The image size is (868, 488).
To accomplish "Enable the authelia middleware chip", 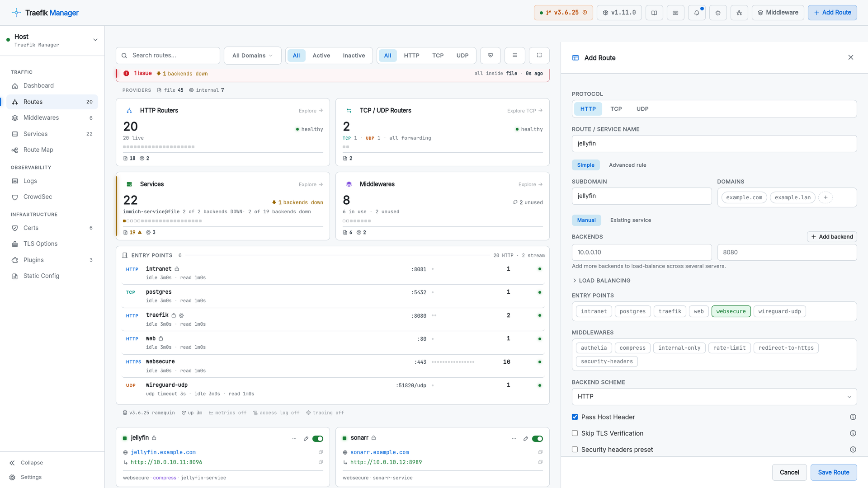I will pyautogui.click(x=594, y=348).
